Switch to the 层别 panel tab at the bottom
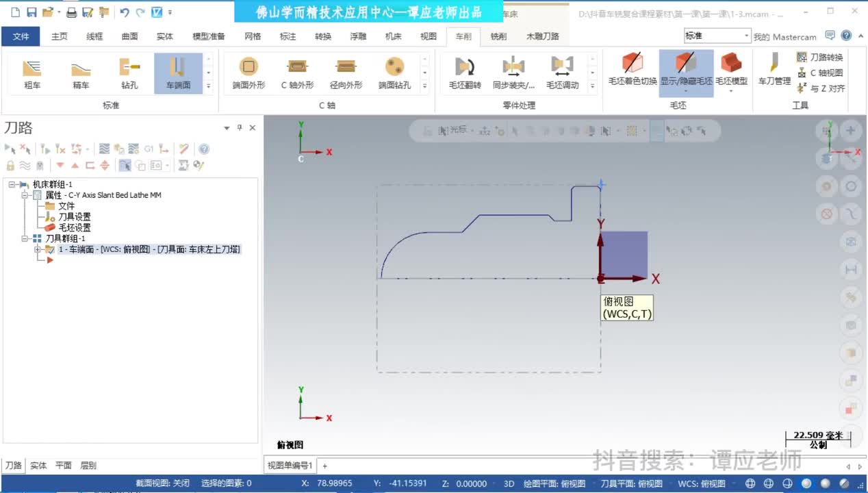The height and width of the screenshot is (493, 868). (88, 466)
